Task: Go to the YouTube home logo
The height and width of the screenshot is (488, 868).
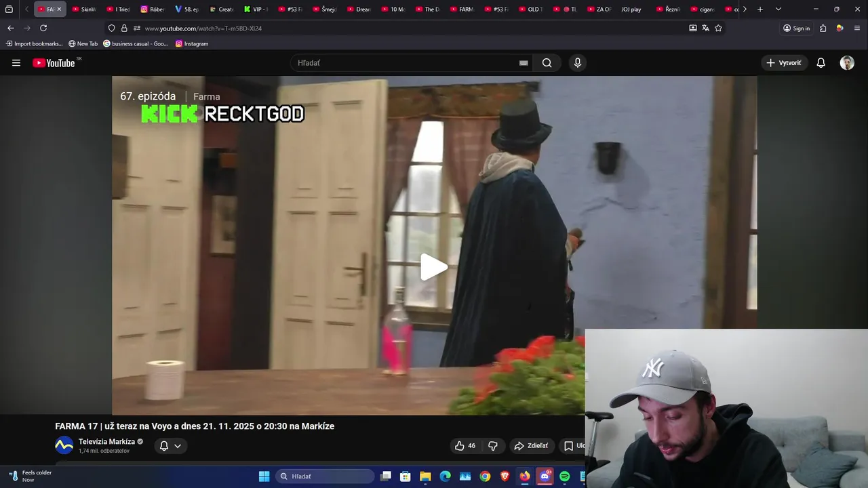Action: tap(54, 63)
